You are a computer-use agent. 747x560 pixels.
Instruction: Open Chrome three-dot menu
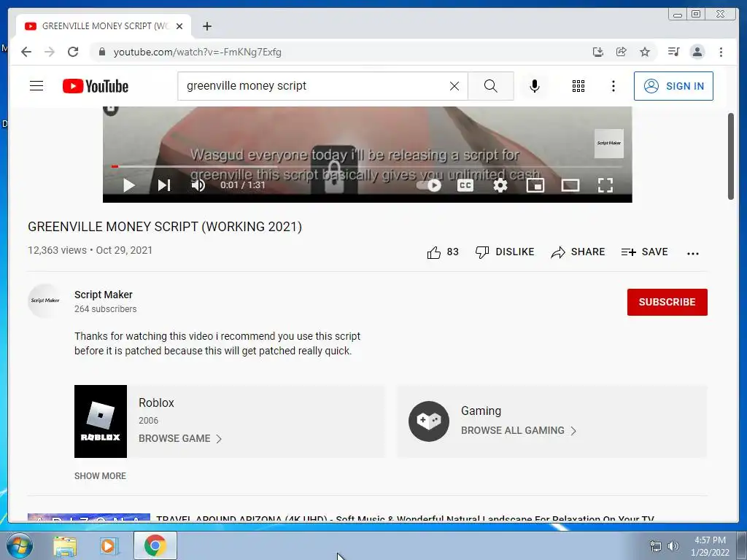coord(721,52)
